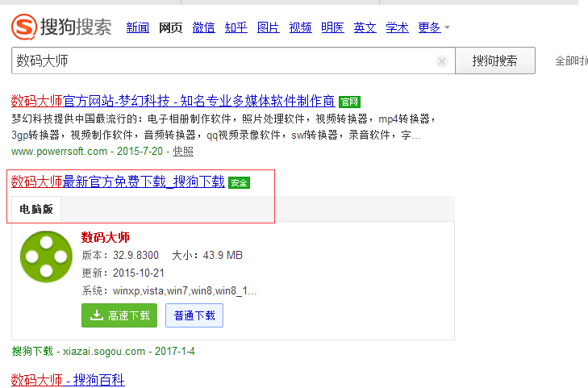Open the 图片 search tab

268,27
